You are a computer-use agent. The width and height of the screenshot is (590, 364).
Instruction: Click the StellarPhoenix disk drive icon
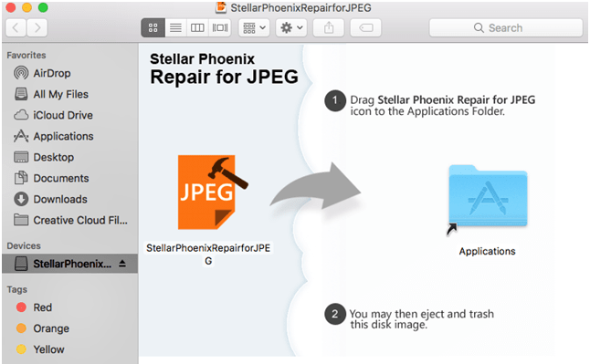click(x=21, y=264)
